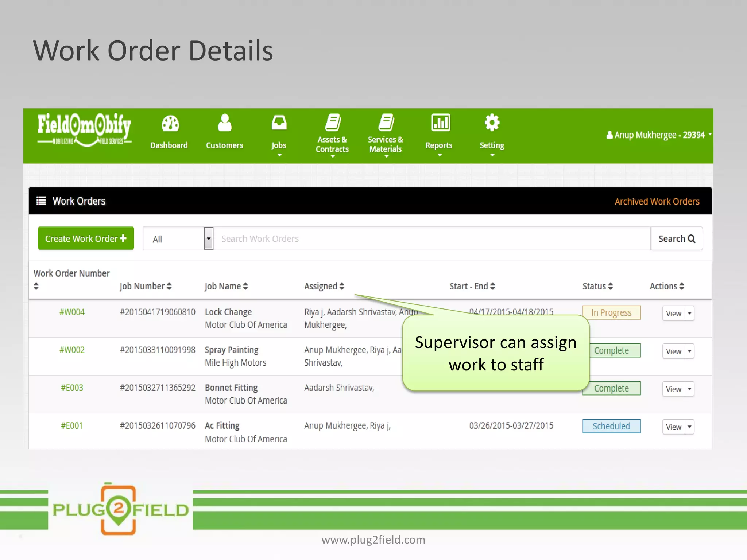Open the Jobs menu label
The width and height of the screenshot is (747, 560).
click(279, 146)
